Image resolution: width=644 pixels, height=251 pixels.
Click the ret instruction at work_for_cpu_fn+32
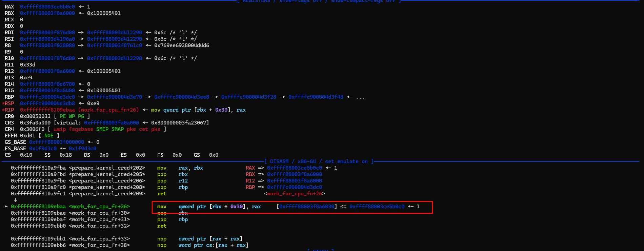pyautogui.click(x=162, y=226)
